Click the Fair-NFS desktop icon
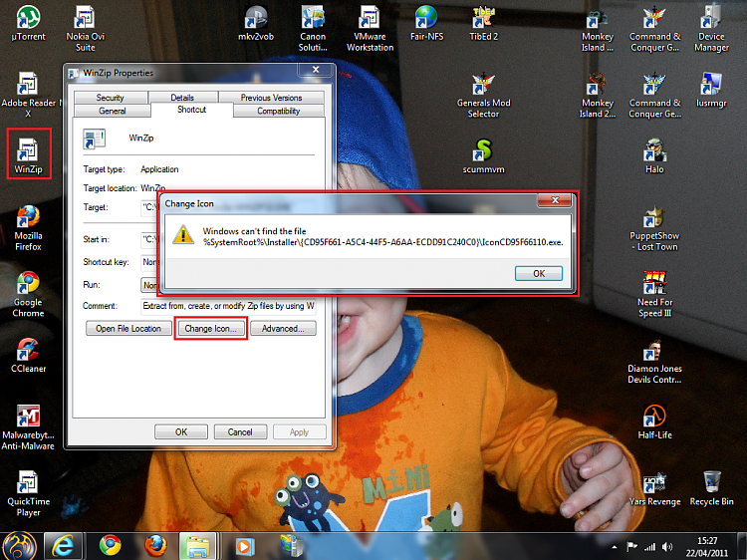Screen dimensions: 747x560 (x=426, y=24)
